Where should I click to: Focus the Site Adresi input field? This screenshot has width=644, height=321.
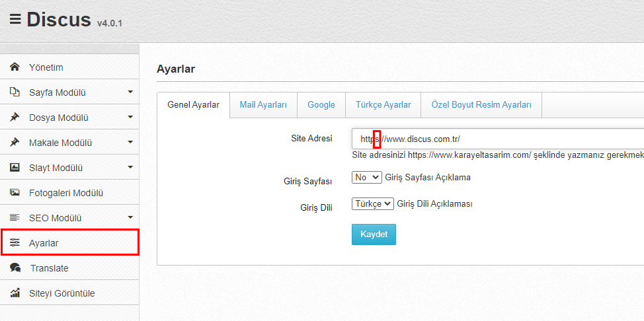tap(498, 139)
